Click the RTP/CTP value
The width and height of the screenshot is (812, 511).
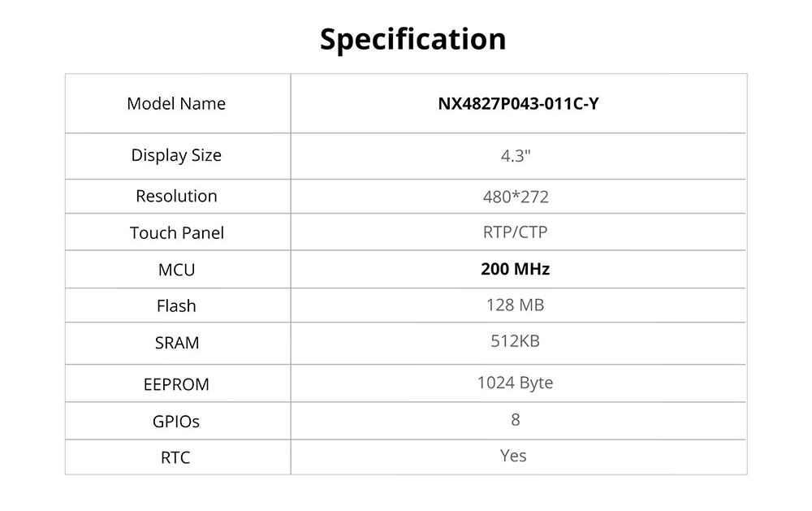point(515,232)
